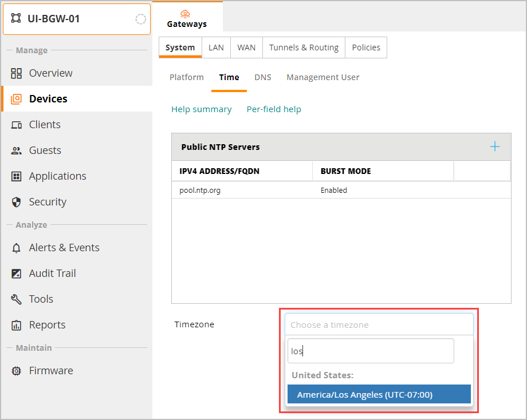Viewport: 527px width, 420px height.
Task: Click the Tools wrench icon
Action: pos(17,299)
